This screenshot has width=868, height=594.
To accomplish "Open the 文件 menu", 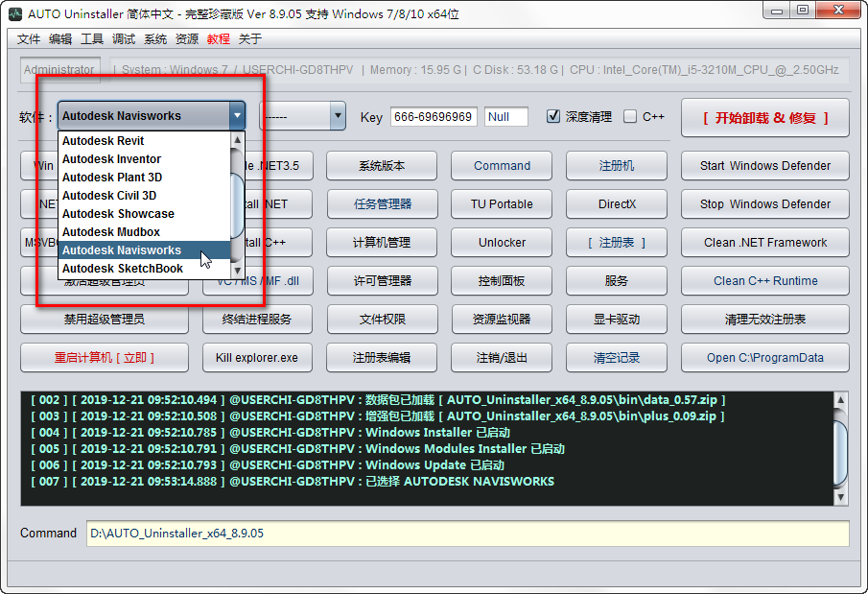I will 29,38.
